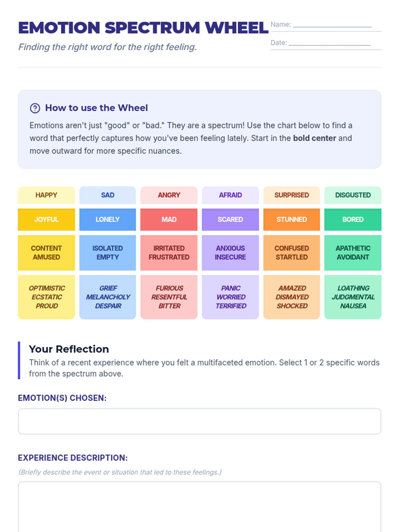Click the question mark help icon
Screen dimensions: 399x532
pos(35,108)
